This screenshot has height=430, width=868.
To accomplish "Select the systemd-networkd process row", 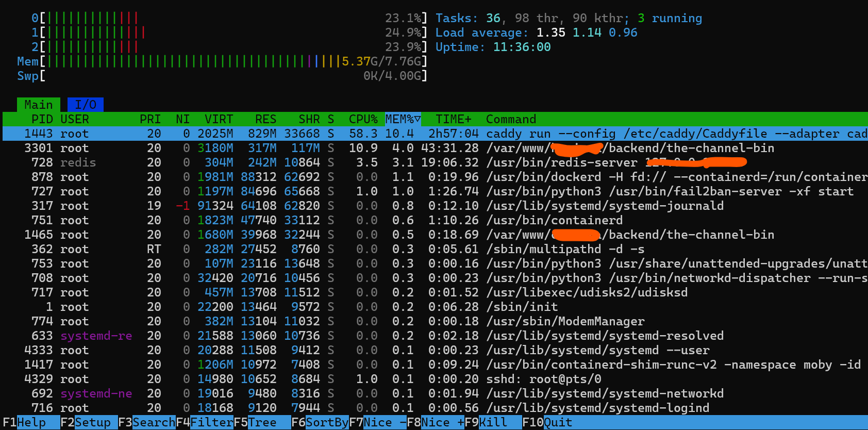I will click(435, 393).
